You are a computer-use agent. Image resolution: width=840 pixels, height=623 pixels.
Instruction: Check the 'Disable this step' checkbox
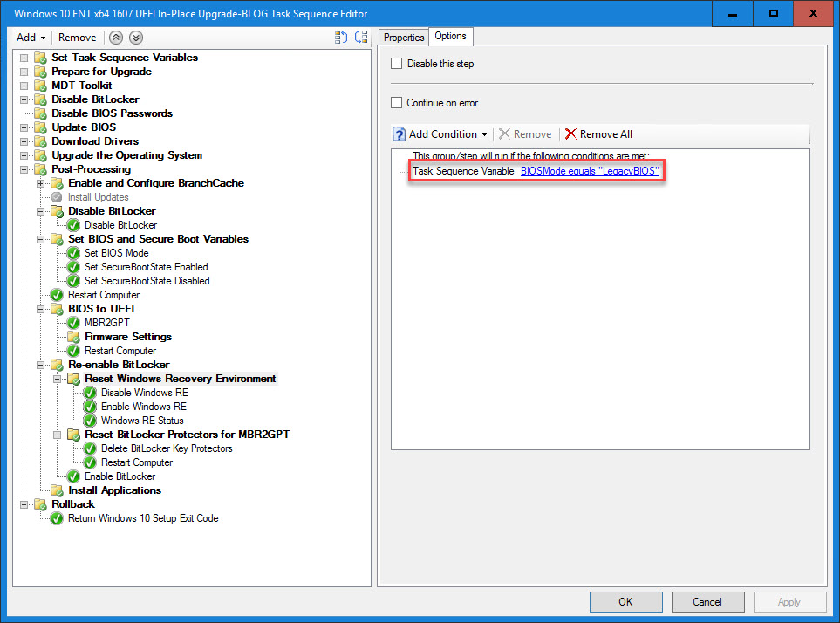(x=397, y=64)
